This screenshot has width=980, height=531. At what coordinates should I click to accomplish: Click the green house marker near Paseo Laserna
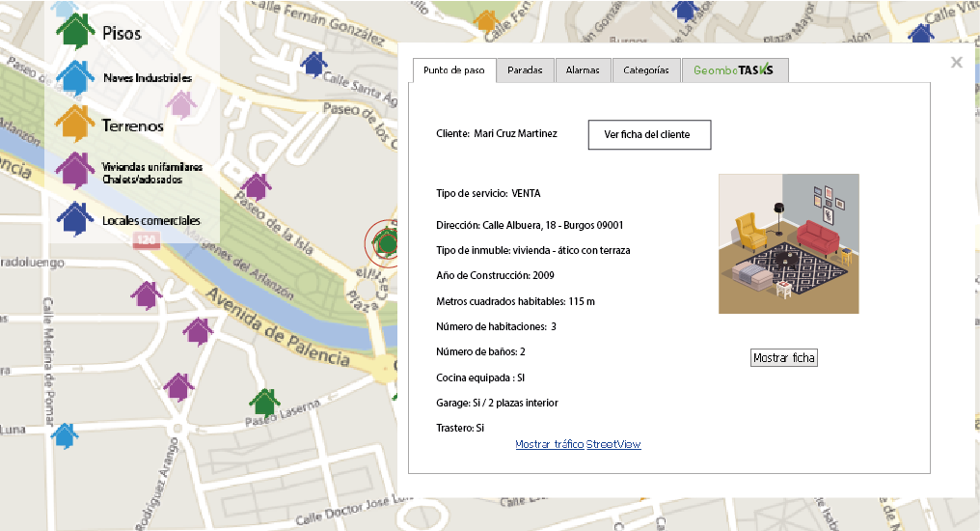[x=264, y=402]
